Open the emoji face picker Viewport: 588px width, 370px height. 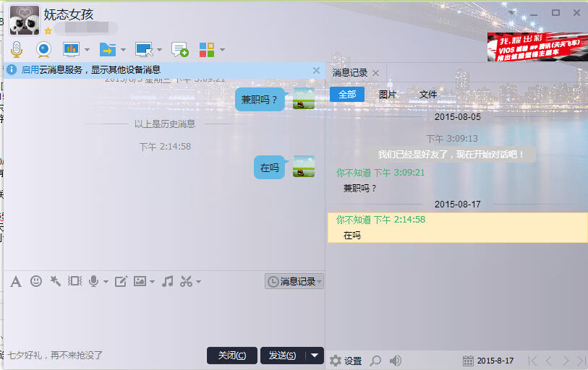[x=35, y=281]
